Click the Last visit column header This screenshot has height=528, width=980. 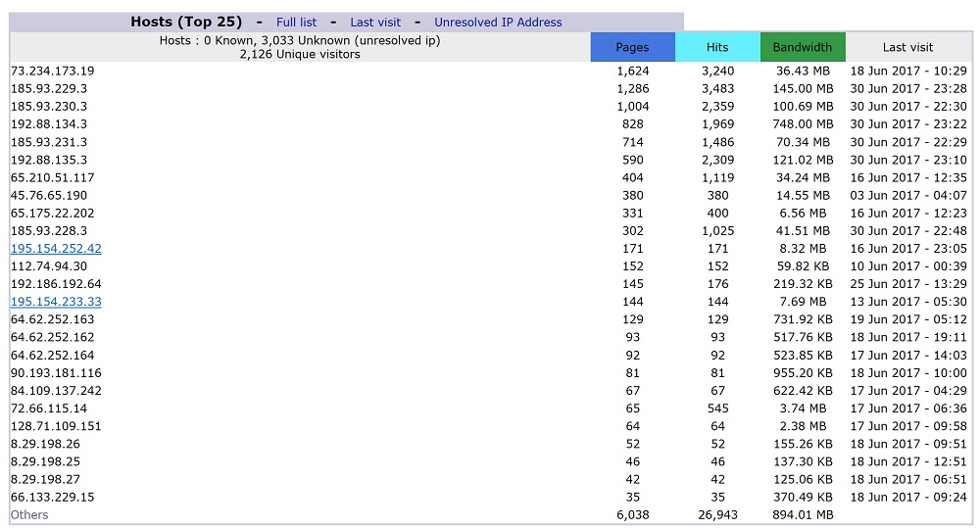pos(907,47)
